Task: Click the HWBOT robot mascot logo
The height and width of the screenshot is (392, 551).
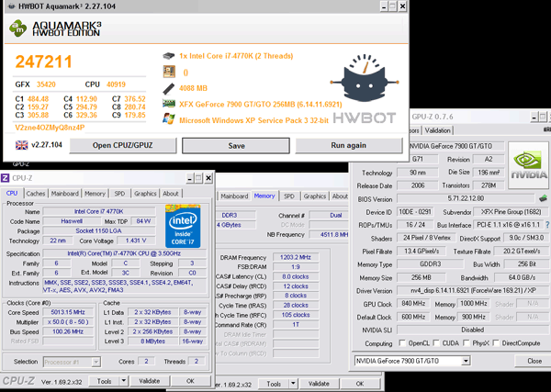Action: [364, 78]
